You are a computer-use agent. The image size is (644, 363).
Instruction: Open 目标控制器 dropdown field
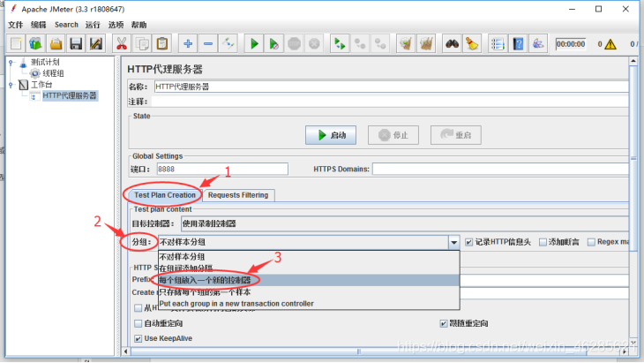pos(405,223)
